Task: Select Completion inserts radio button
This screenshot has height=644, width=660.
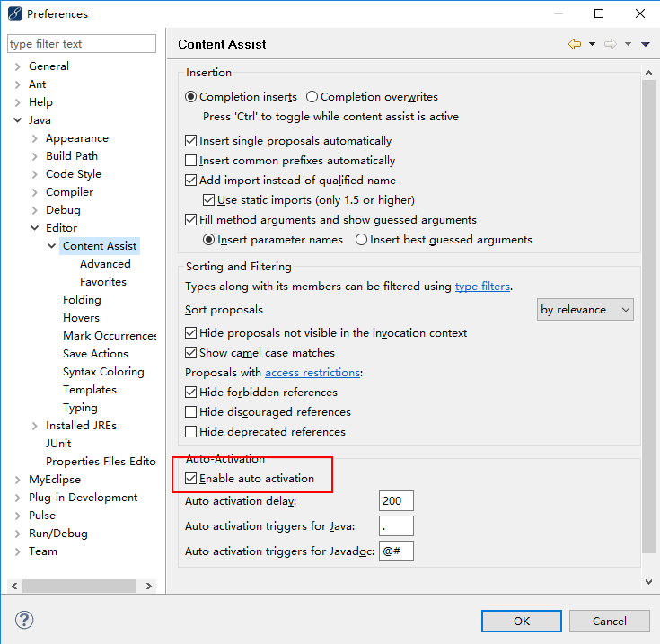Action: (190, 97)
